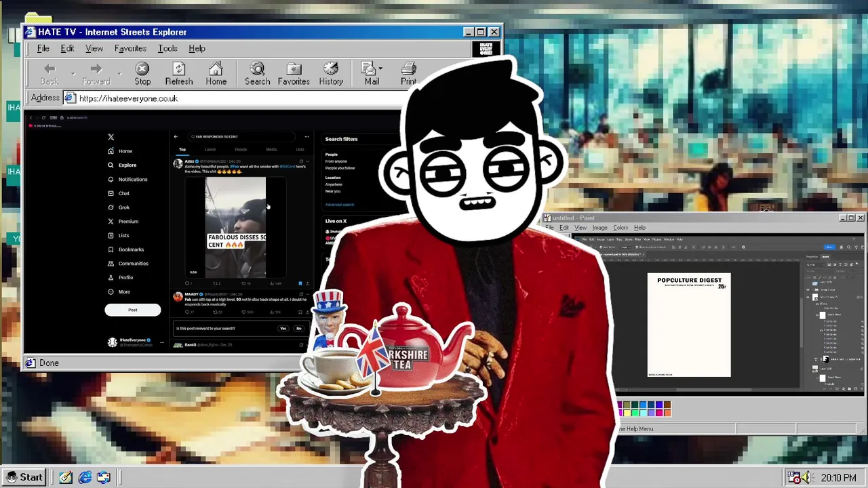Launch Internet Explorer from quick launch
Image resolution: width=868 pixels, height=488 pixels.
85,478
